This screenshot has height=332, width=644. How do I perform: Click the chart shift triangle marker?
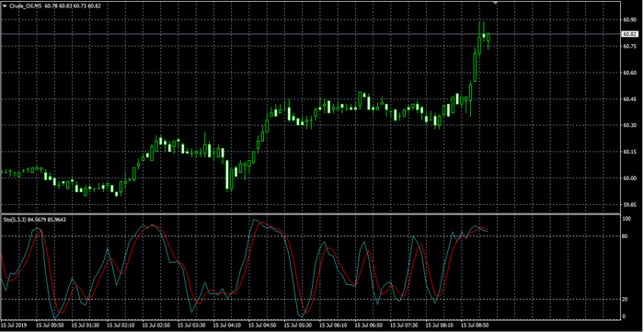click(496, 3)
